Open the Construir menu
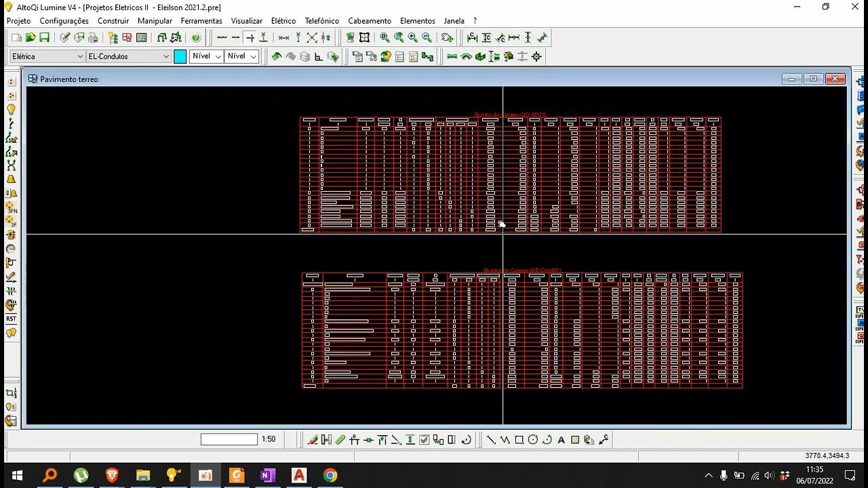868x488 pixels. point(113,21)
